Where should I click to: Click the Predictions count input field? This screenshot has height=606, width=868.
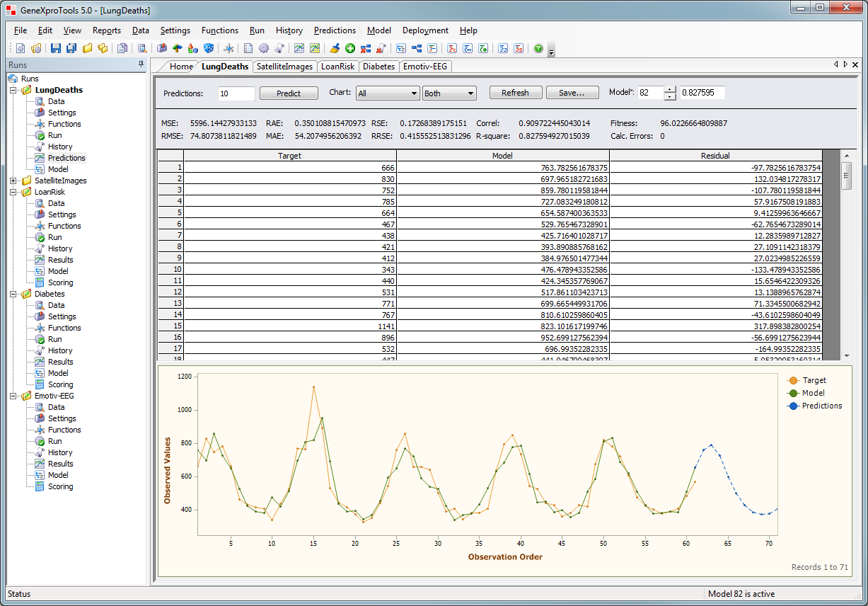pyautogui.click(x=237, y=93)
